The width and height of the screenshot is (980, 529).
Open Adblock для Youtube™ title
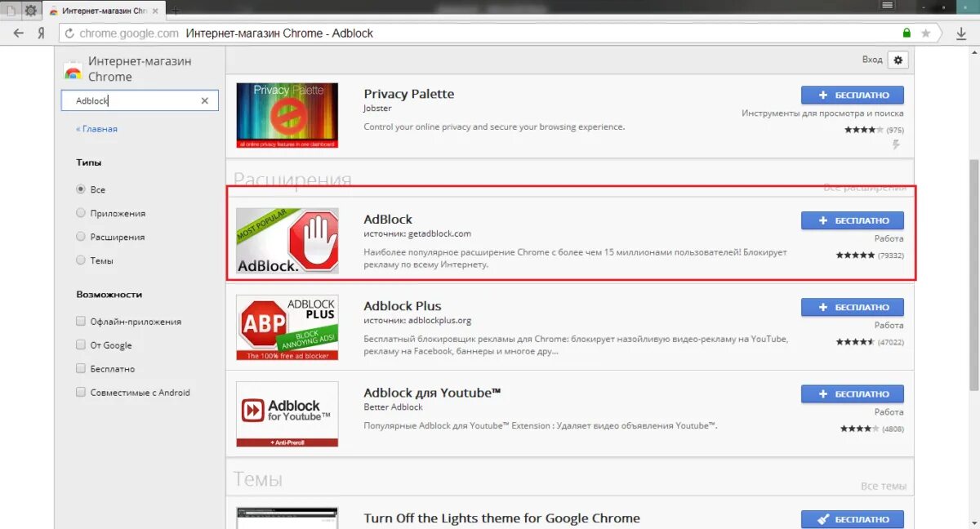point(432,393)
